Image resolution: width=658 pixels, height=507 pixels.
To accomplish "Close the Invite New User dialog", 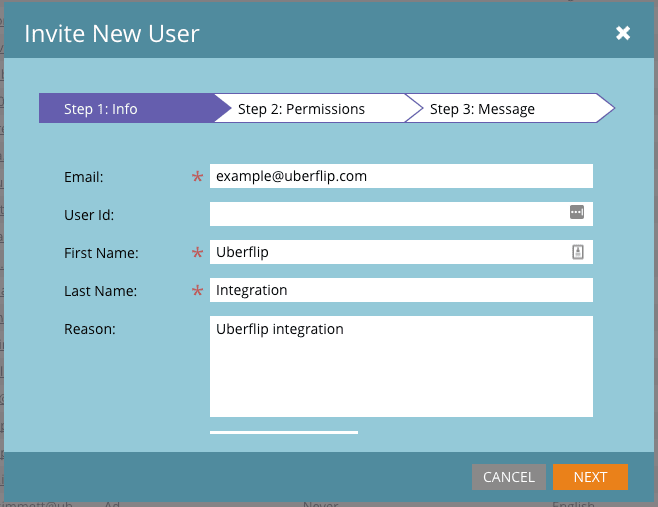I will click(623, 33).
